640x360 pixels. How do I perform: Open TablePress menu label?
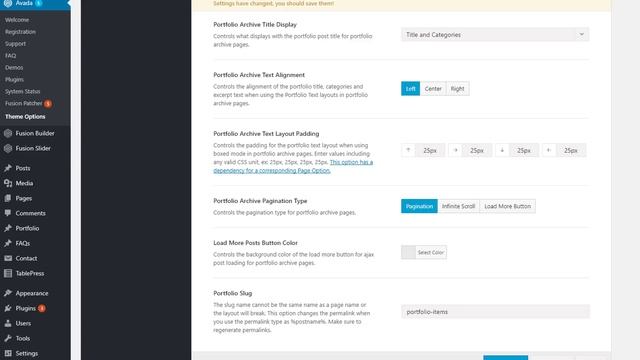click(30, 273)
